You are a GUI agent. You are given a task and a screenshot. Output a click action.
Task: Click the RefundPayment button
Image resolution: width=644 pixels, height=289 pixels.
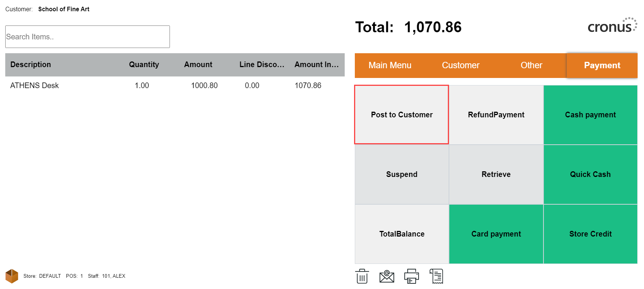(x=496, y=115)
